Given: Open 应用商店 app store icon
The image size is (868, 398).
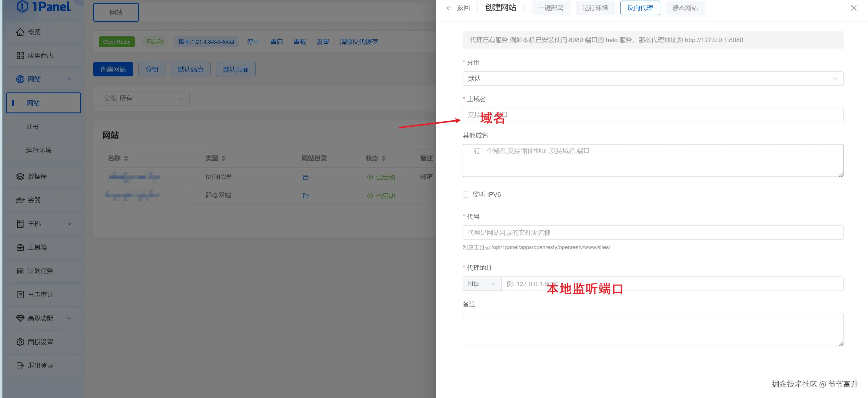Looking at the screenshot, I should pos(20,55).
